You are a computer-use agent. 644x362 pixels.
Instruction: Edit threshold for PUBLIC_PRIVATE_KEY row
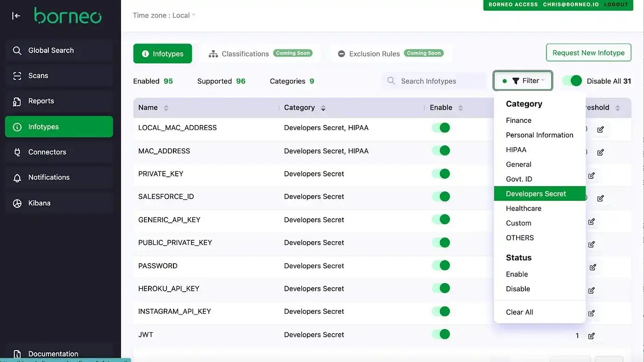[x=592, y=244]
